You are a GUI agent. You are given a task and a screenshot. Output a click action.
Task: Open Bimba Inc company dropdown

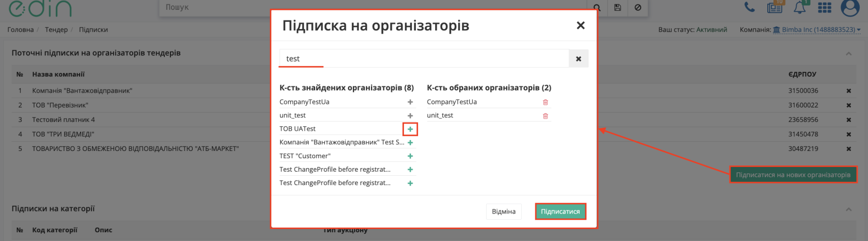click(817, 30)
